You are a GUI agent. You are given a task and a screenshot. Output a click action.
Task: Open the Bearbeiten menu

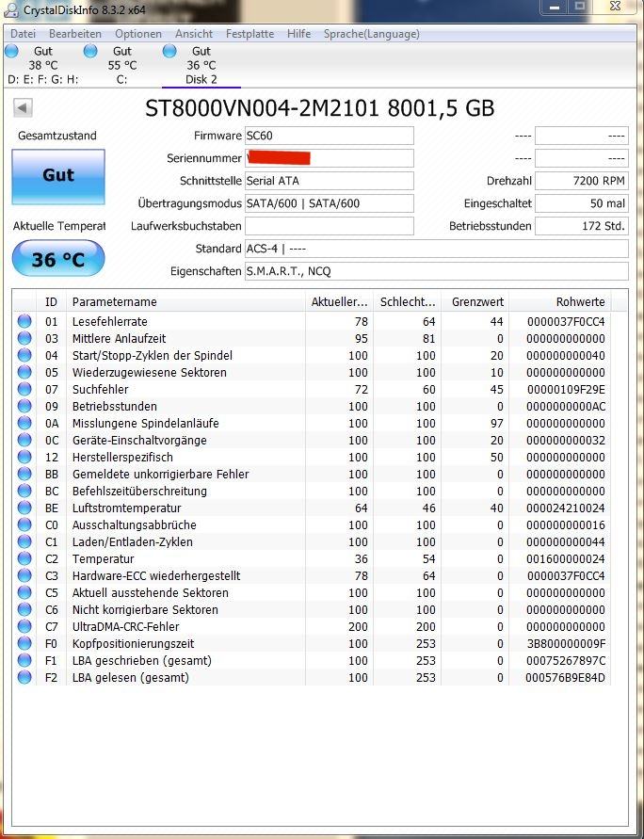[x=75, y=34]
